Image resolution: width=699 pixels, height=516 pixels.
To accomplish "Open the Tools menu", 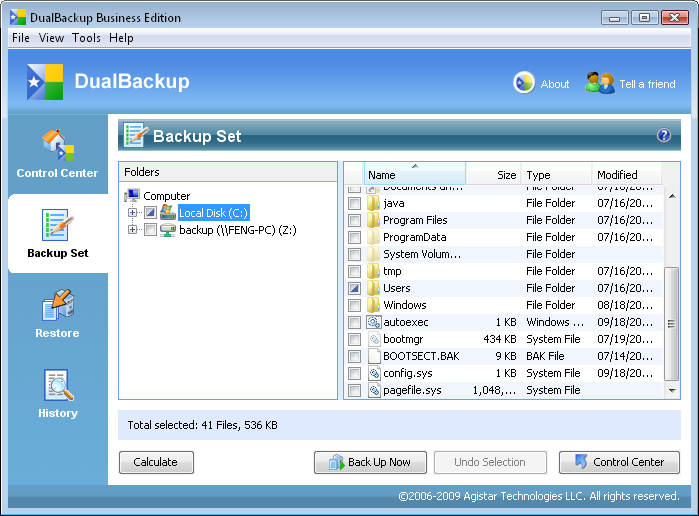I will [86, 38].
